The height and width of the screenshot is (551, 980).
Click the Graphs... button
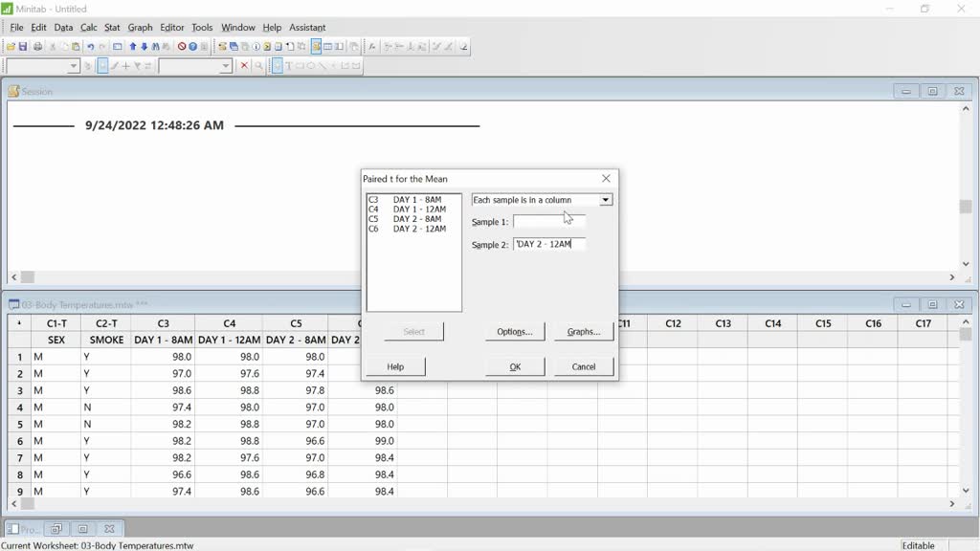[x=583, y=332]
